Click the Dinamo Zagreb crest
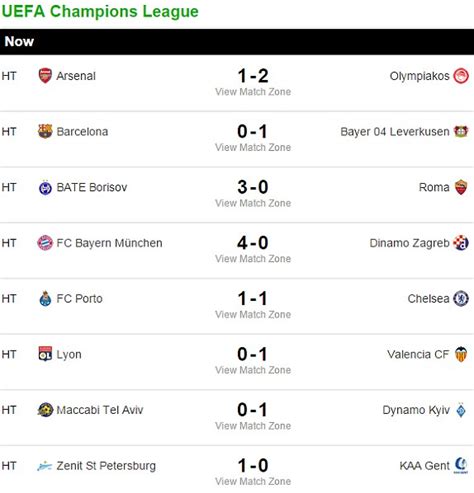The width and height of the screenshot is (474, 493). (x=461, y=243)
